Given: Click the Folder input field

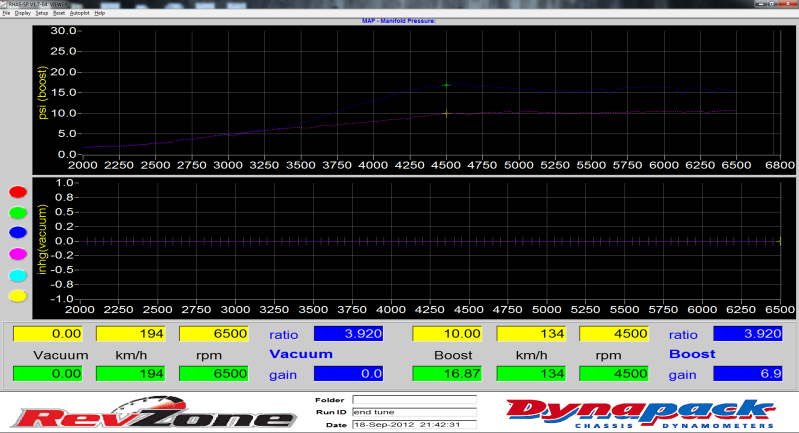Looking at the screenshot, I should click(x=413, y=399).
